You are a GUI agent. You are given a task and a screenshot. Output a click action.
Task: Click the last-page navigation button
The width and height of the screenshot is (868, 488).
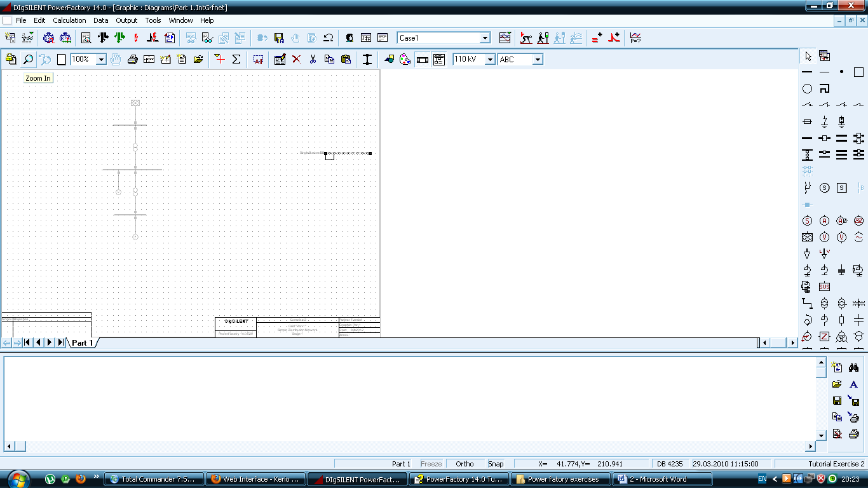(x=60, y=342)
